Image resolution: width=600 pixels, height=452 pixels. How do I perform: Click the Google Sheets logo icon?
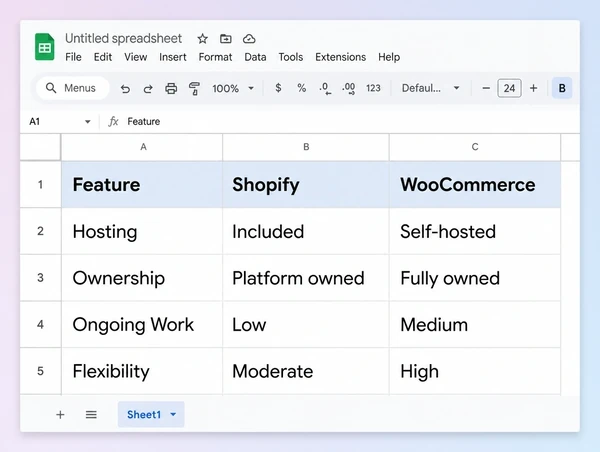(44, 47)
